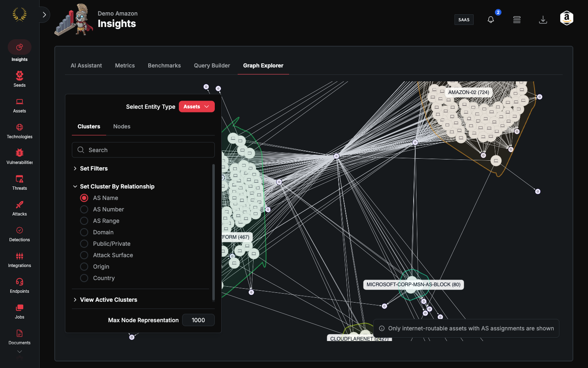
Task: Click the SAAS badge button
Action: coord(464,20)
